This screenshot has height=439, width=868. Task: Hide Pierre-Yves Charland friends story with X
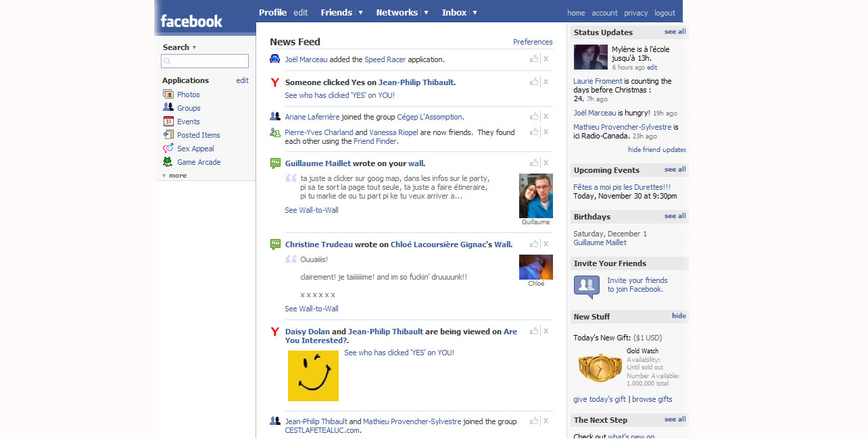point(546,132)
